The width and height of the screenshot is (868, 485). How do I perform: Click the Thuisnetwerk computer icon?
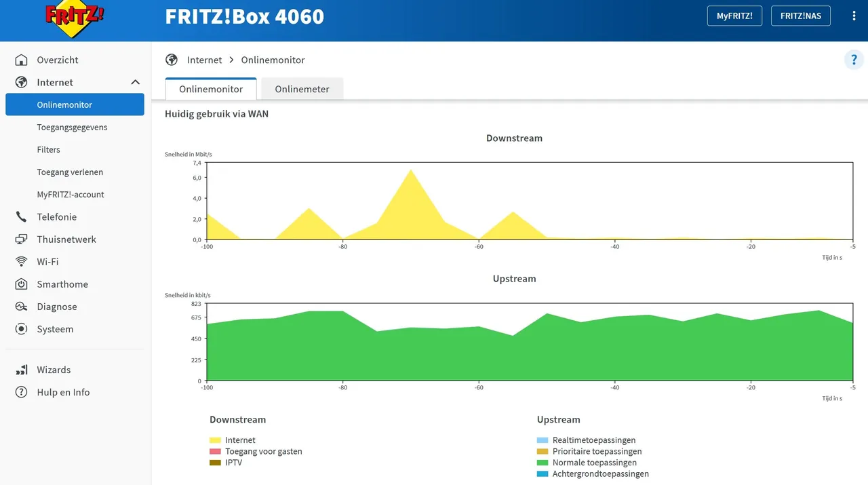pyautogui.click(x=22, y=239)
